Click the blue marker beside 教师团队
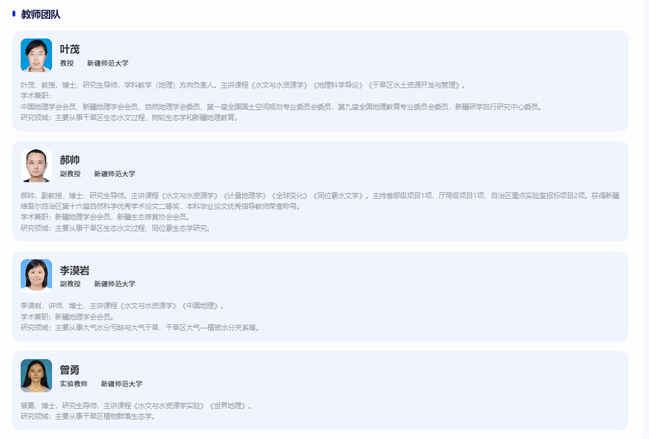The height and width of the screenshot is (439, 649). 14,14
